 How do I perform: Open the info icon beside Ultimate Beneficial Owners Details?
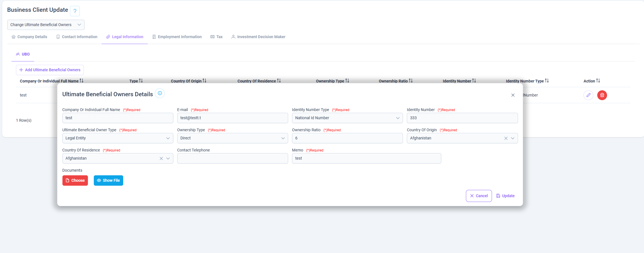click(160, 93)
